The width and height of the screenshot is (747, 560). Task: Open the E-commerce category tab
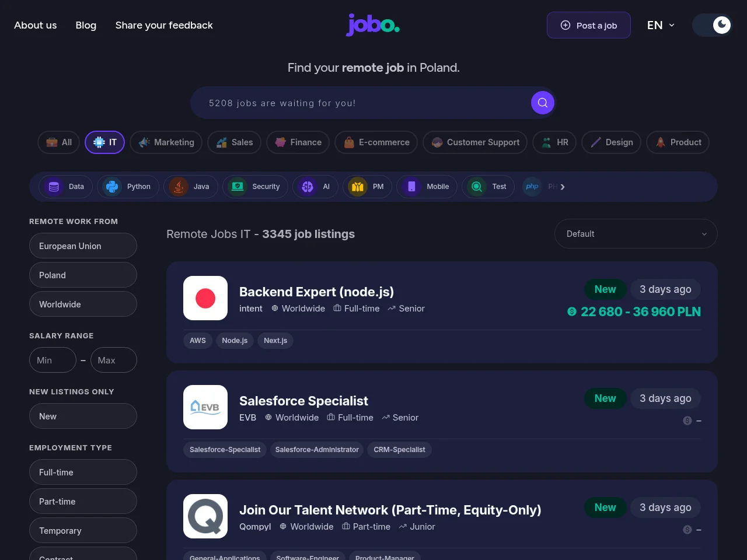[376, 142]
